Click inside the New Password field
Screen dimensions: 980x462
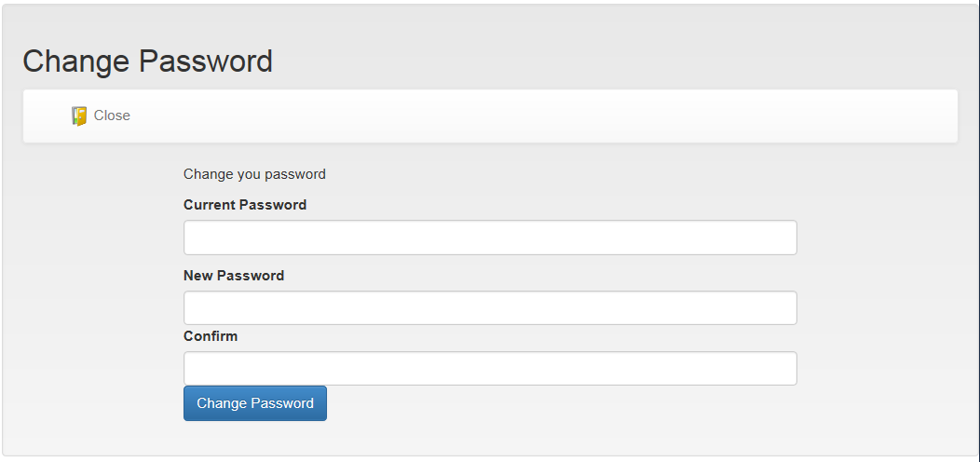pos(490,307)
